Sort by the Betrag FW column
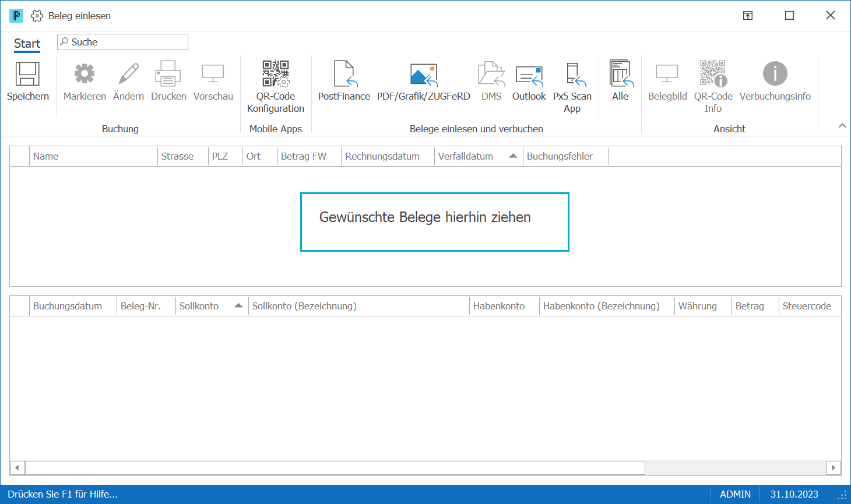Viewport: 851px width, 504px height. tap(309, 156)
